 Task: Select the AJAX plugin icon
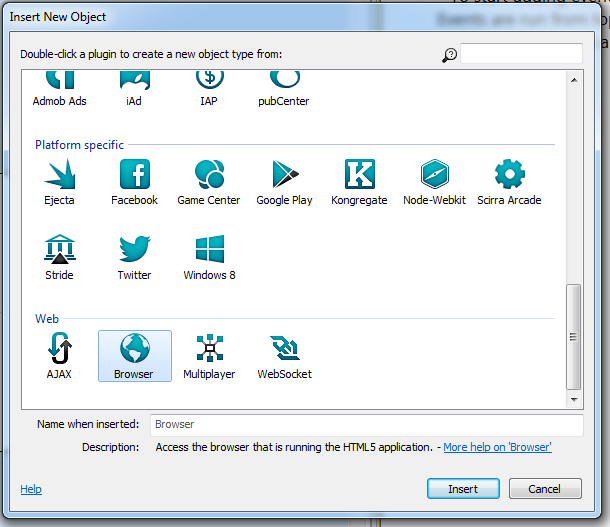[x=60, y=348]
